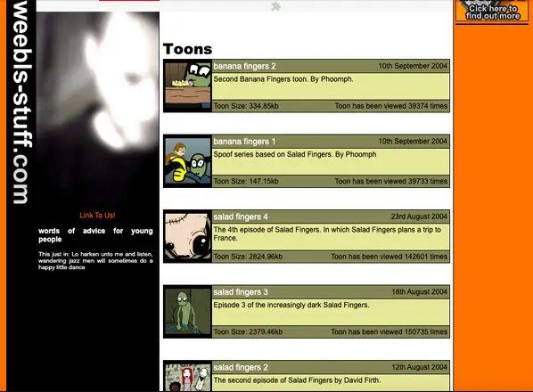The width and height of the screenshot is (533, 392).
Task: Follow the Link To Us! link
Action: click(97, 216)
